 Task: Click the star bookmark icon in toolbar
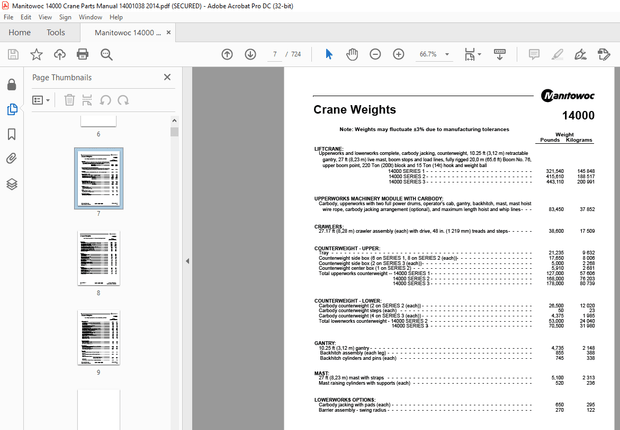tap(36, 54)
